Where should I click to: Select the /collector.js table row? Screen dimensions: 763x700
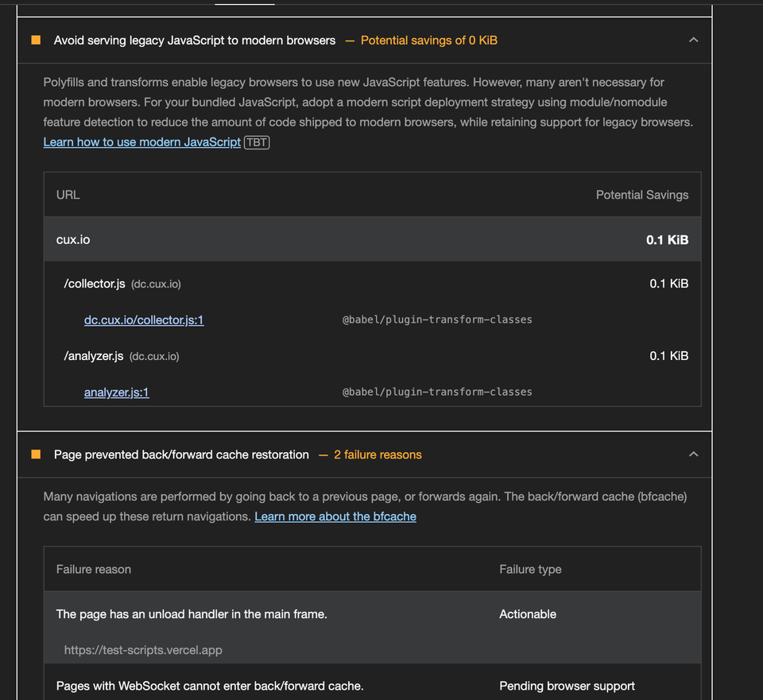(x=318, y=284)
